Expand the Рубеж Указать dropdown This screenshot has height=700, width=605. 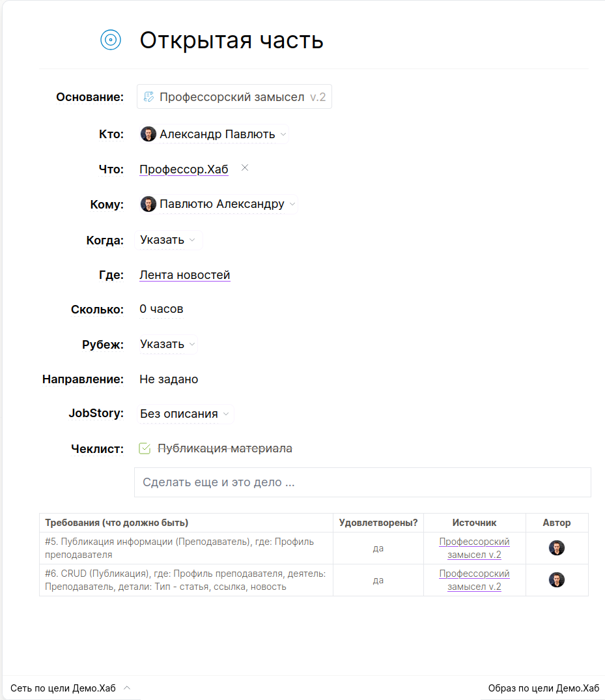coord(169,344)
